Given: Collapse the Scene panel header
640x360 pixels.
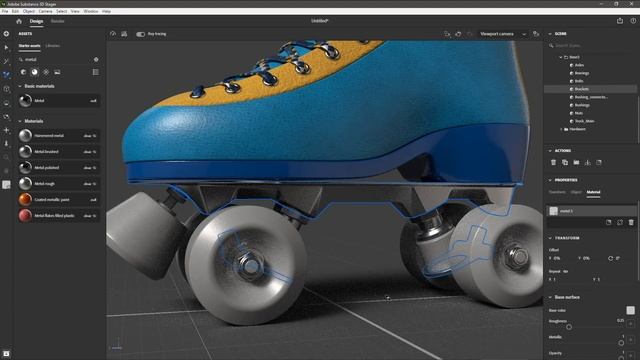Looking at the screenshot, I should coord(550,34).
